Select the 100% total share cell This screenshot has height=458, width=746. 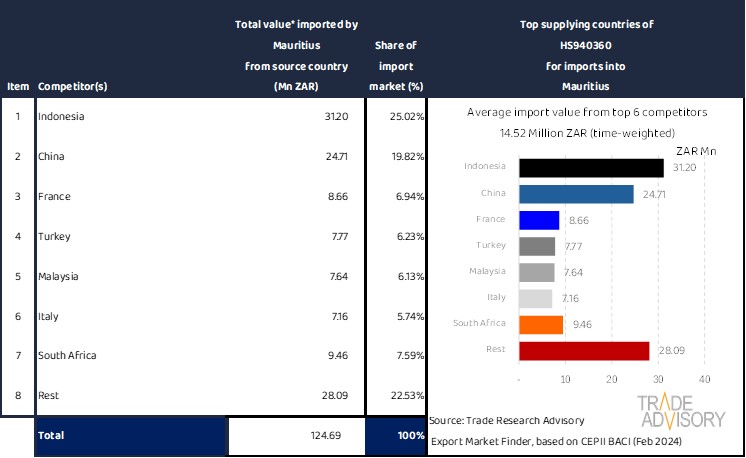[x=408, y=437]
